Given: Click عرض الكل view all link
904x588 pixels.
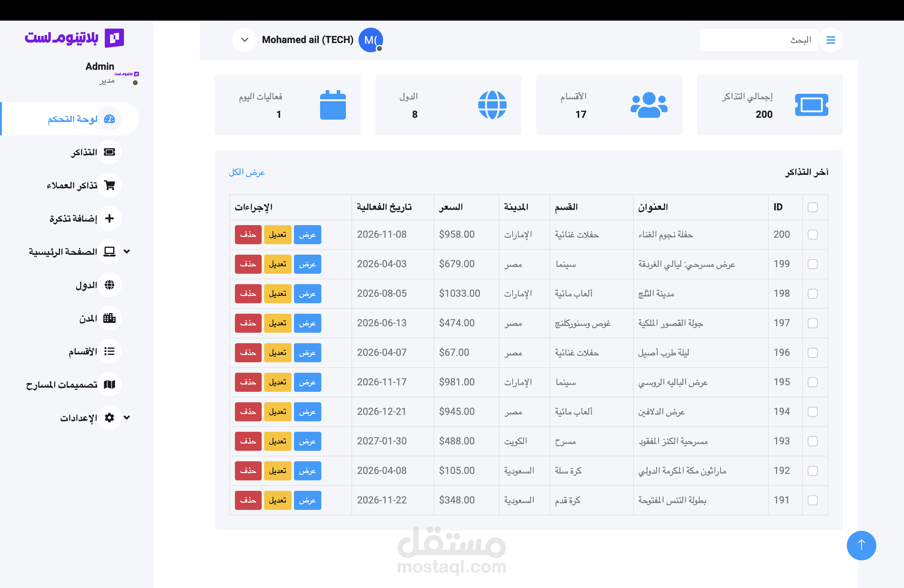Looking at the screenshot, I should [x=247, y=173].
